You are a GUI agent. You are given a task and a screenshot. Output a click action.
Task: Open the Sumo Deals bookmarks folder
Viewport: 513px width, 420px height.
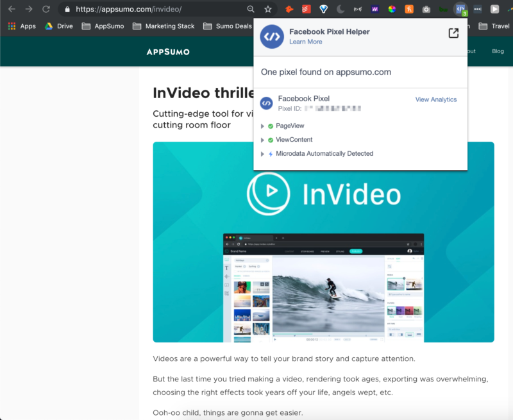point(228,26)
